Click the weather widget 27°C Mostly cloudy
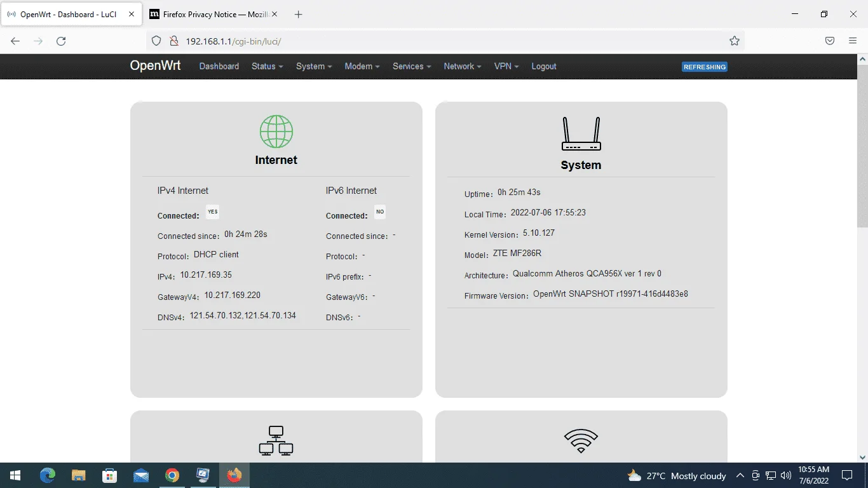Viewport: 868px width, 488px height. click(676, 475)
